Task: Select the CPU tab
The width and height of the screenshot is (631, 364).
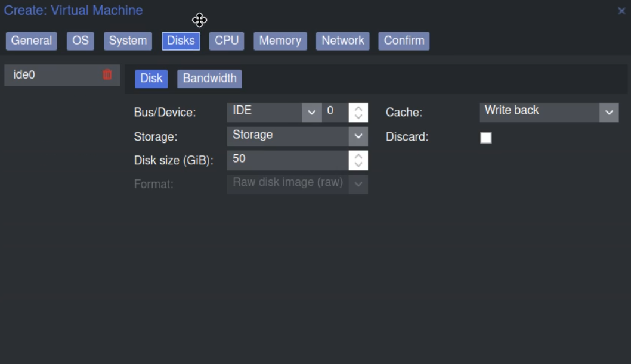Action: point(227,41)
